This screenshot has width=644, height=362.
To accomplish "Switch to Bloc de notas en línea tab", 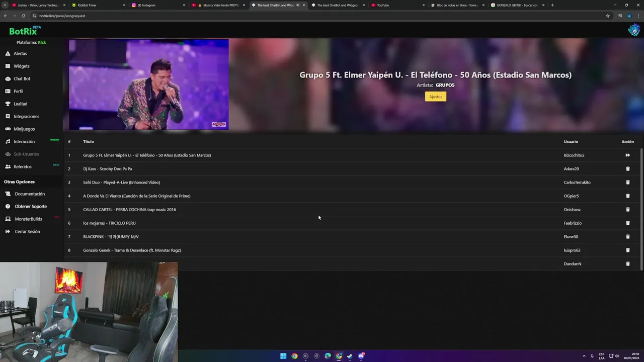I will [458, 5].
